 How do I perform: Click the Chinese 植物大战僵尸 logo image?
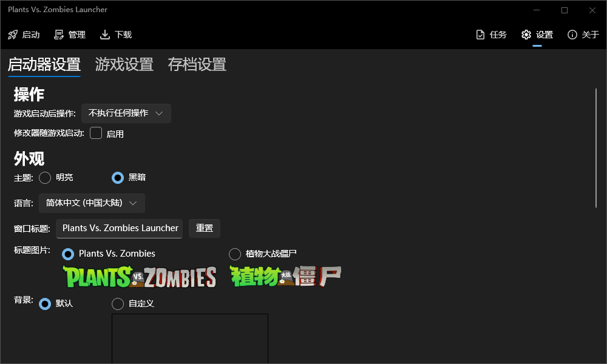pos(285,277)
